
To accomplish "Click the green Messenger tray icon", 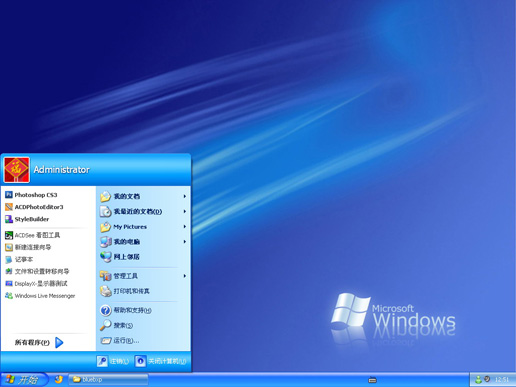I will click(478, 380).
